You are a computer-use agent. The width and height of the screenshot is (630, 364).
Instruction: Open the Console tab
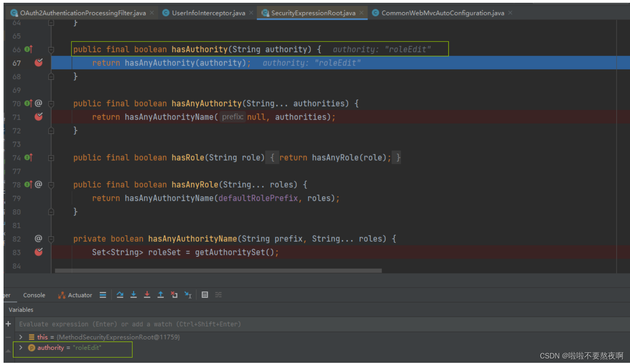(x=34, y=295)
